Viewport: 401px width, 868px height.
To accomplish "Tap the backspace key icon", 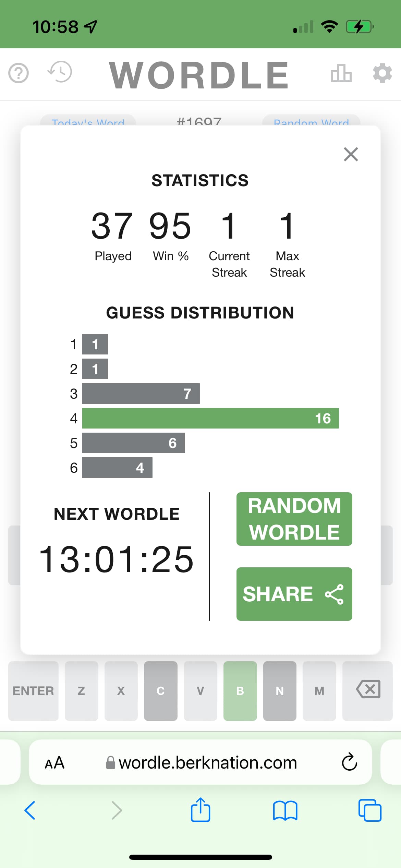I will tap(368, 690).
